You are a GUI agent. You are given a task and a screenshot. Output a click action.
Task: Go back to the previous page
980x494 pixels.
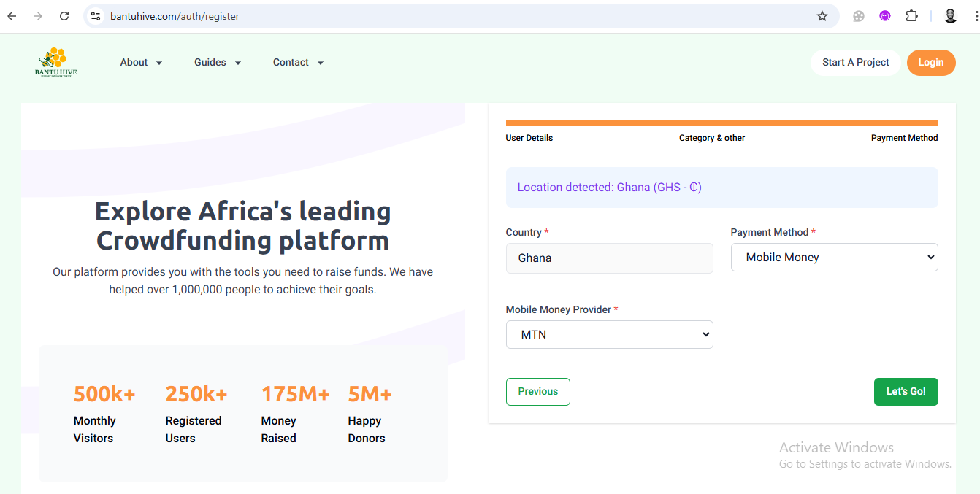(12, 16)
